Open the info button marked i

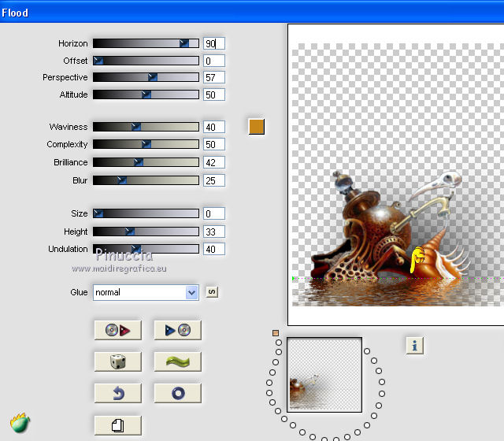click(x=415, y=346)
